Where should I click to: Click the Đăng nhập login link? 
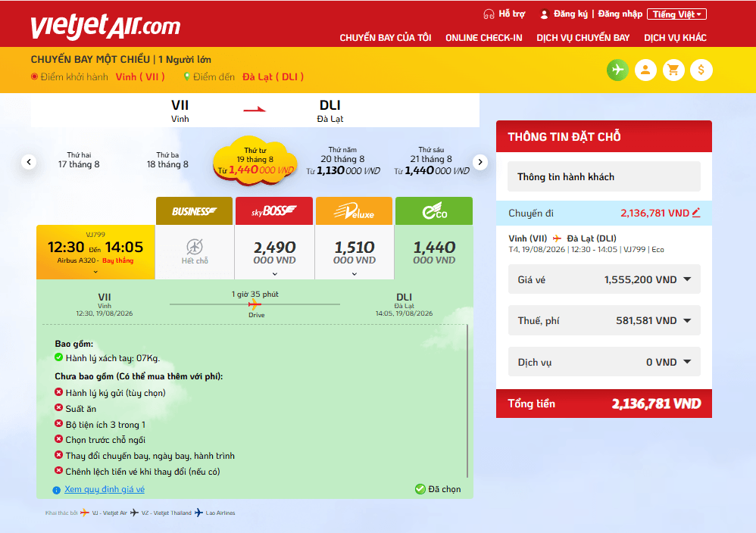tap(620, 14)
